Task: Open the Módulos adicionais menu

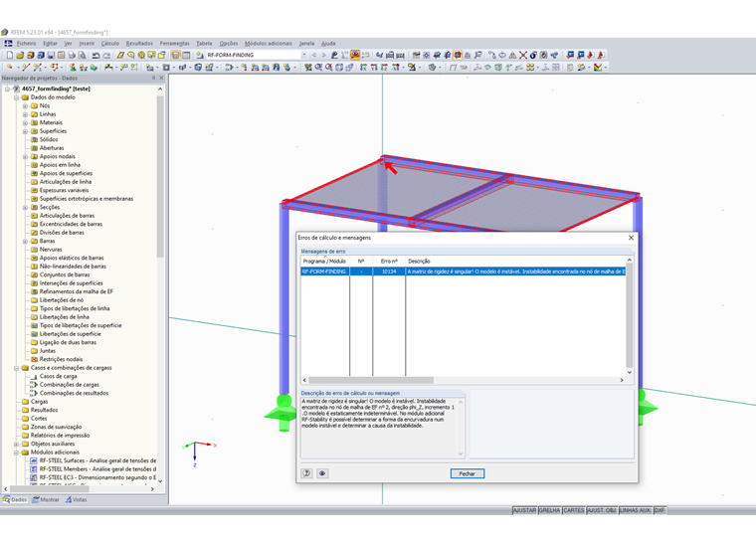Action: pos(268,44)
